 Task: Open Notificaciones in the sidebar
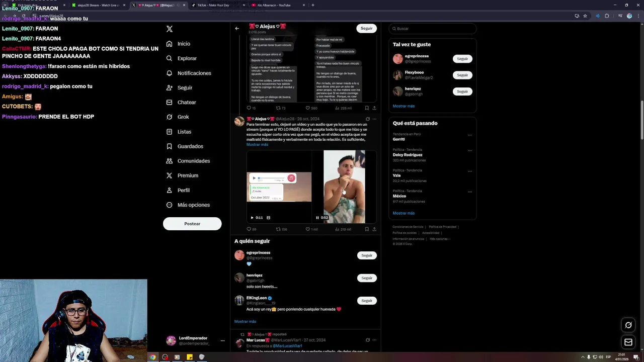[189, 73]
